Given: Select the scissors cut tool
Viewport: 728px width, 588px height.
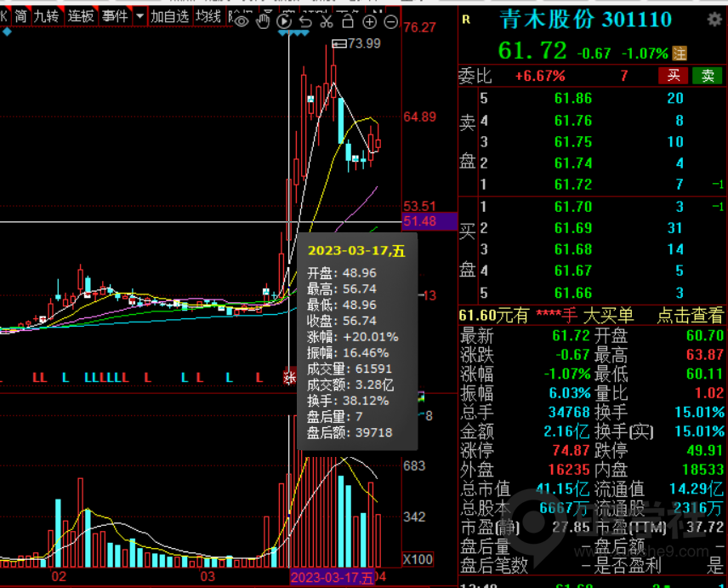Looking at the screenshot, I should (326, 21).
